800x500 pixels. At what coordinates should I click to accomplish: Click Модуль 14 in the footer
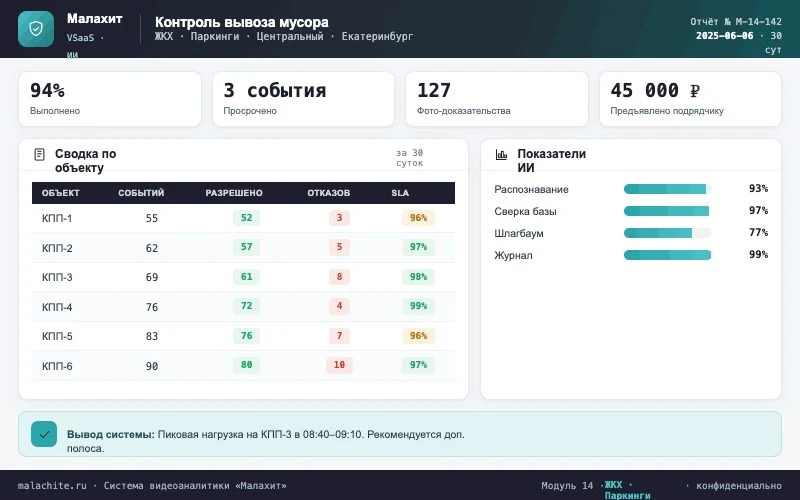(x=567, y=486)
